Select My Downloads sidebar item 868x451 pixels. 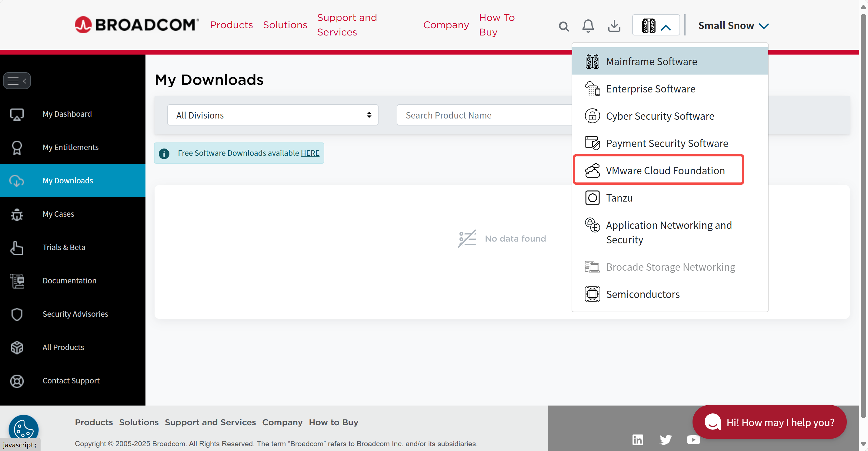coord(73,181)
